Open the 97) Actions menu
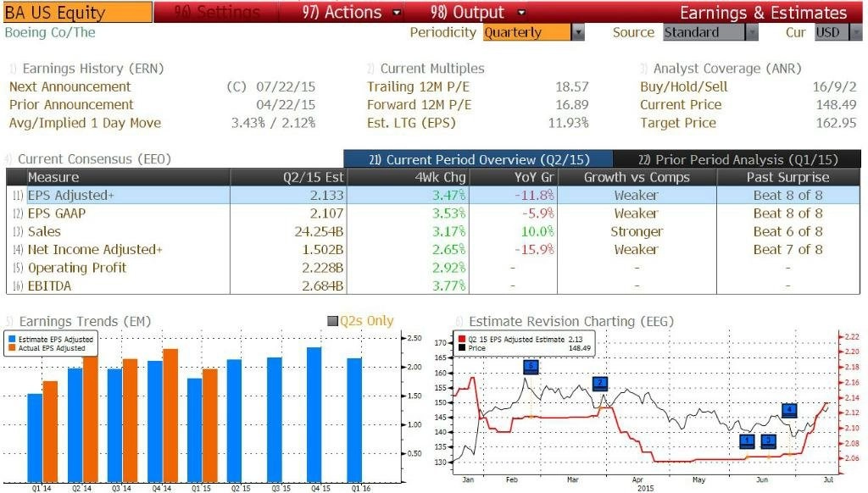 (351, 12)
